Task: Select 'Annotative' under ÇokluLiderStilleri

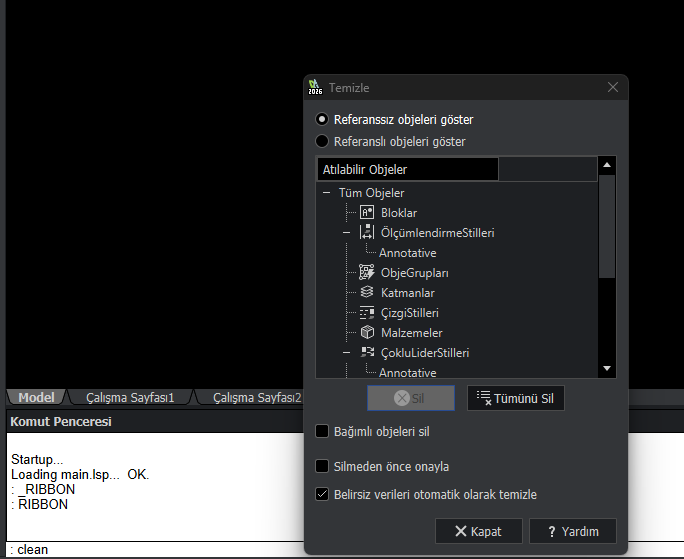Action: pos(407,373)
